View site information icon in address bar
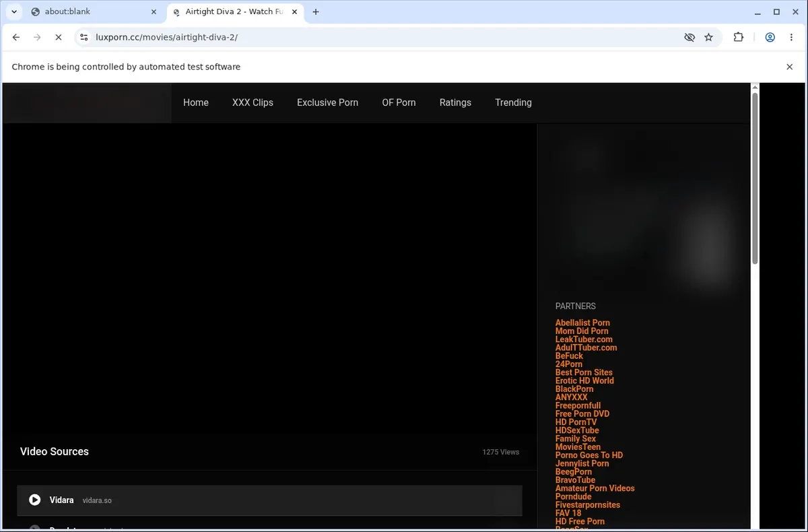Screen dimensions: 808x532 83,37
